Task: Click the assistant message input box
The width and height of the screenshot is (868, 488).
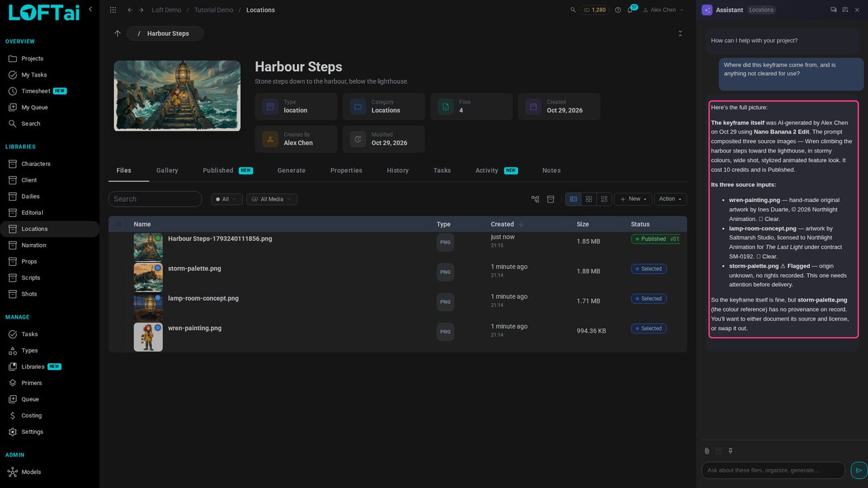Action: (773, 470)
